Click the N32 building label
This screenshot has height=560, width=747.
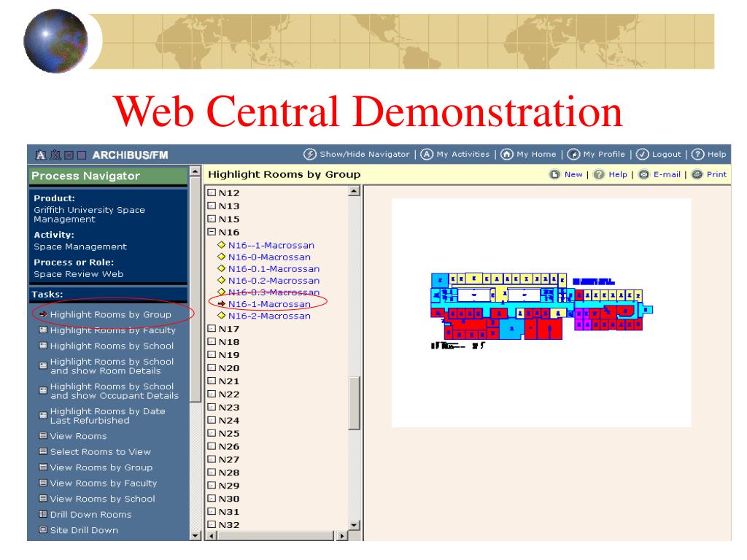[229, 525]
